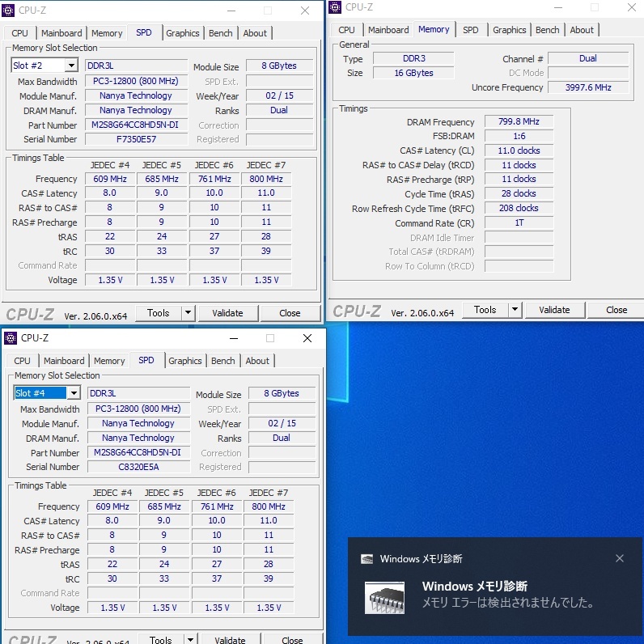The height and width of the screenshot is (644, 644).
Task: Click Windows メモリ診断 notification body text
Action: 507,603
